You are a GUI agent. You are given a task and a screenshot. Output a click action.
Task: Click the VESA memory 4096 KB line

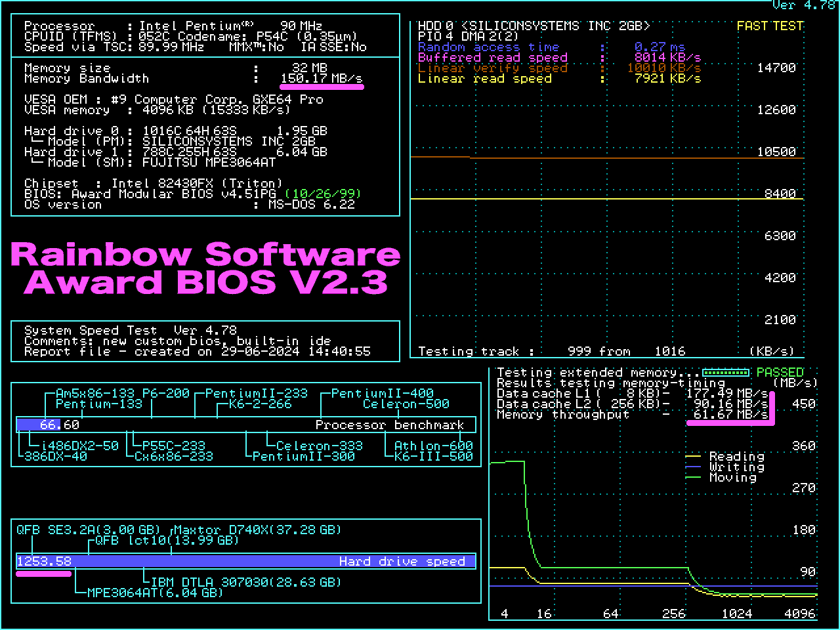point(157,110)
